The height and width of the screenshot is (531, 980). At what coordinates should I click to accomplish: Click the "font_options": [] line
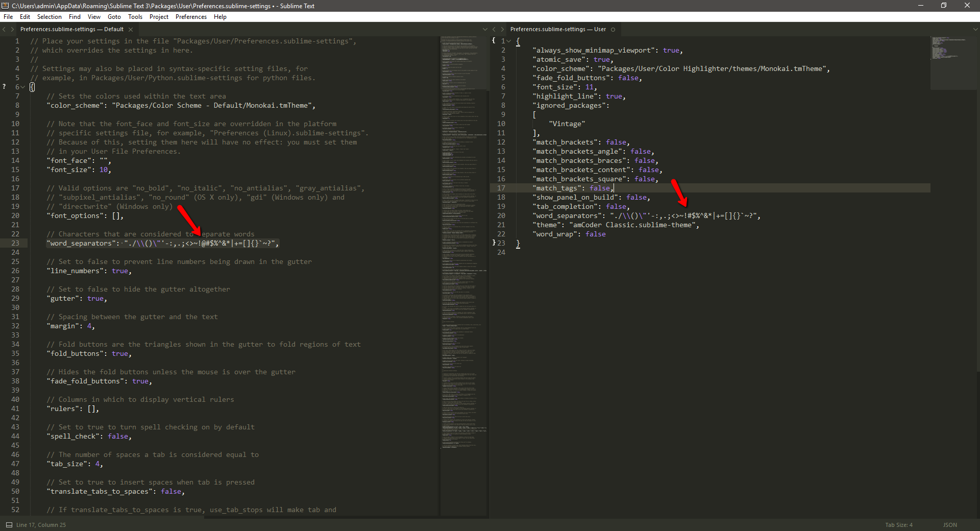coord(85,216)
